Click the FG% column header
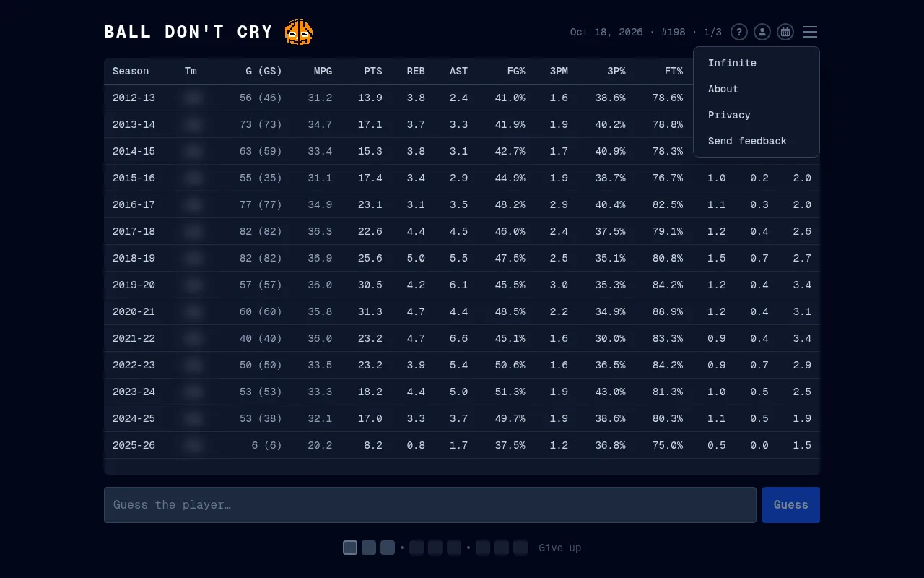924x578 pixels. click(516, 71)
